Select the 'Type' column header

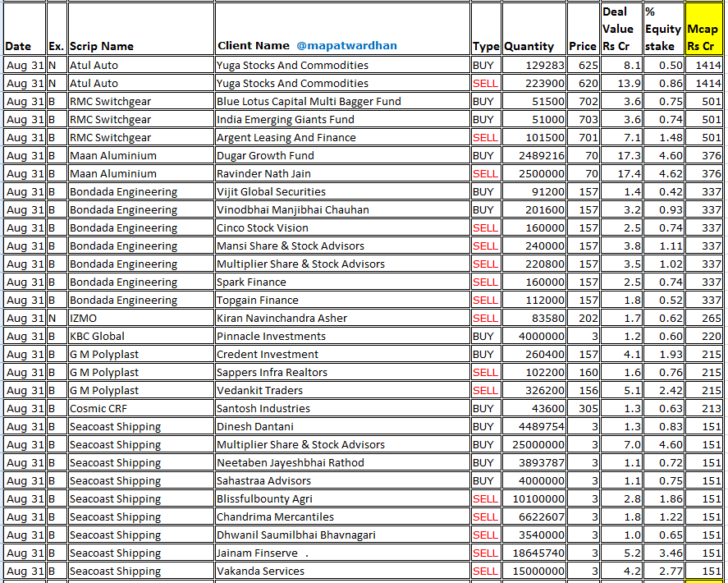click(486, 29)
